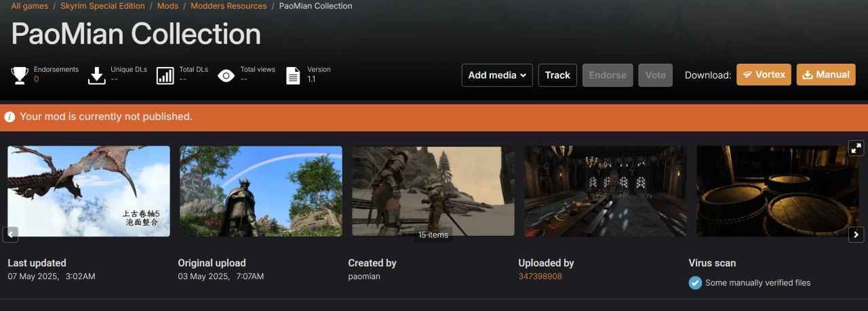868x311 pixels.
Task: Click the total views eye icon
Action: click(x=226, y=75)
